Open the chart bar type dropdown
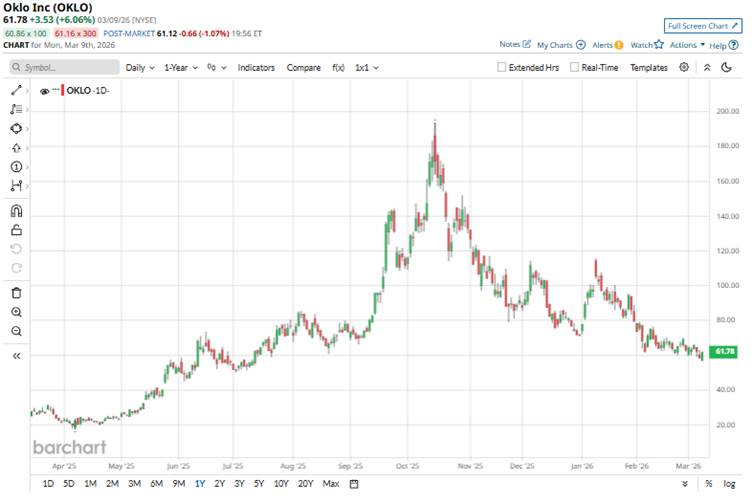This screenshot has height=503, width=753. click(216, 68)
